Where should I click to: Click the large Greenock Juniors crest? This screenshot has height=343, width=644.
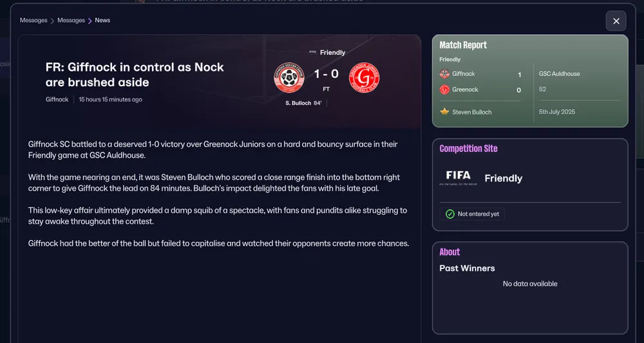(x=364, y=79)
